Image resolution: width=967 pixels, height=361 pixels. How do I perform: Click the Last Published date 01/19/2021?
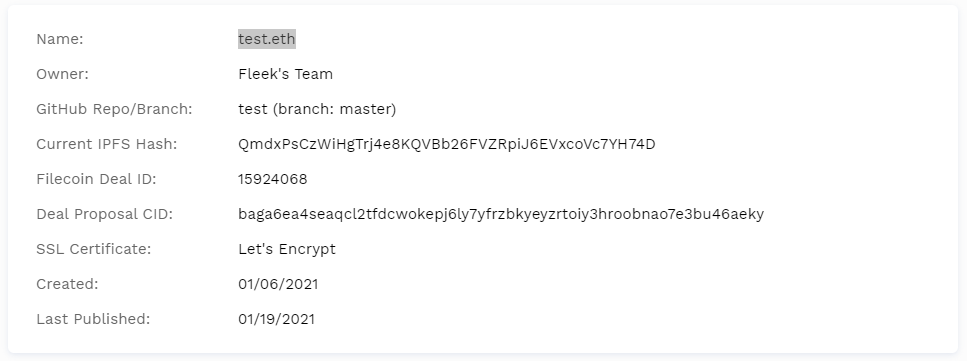click(x=276, y=319)
